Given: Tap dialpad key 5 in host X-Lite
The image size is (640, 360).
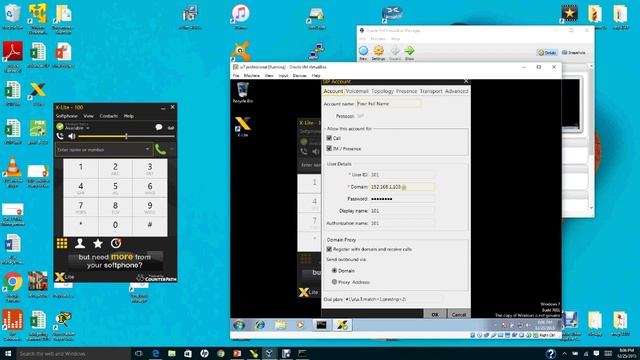Looking at the screenshot, I should (x=115, y=187).
